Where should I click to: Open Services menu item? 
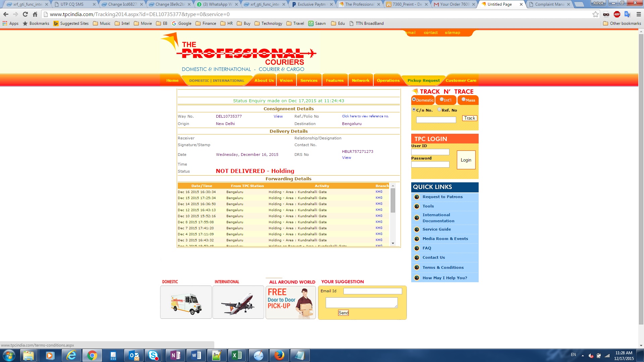[x=309, y=80]
